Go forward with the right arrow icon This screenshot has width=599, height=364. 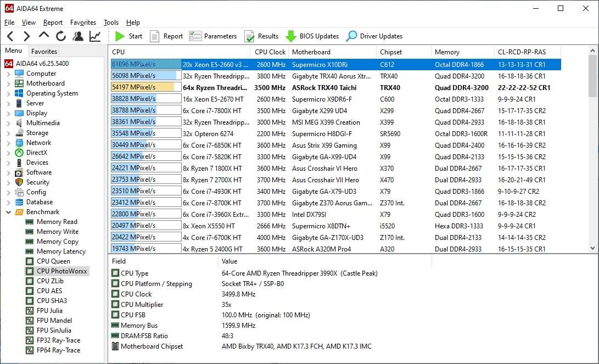coord(26,36)
